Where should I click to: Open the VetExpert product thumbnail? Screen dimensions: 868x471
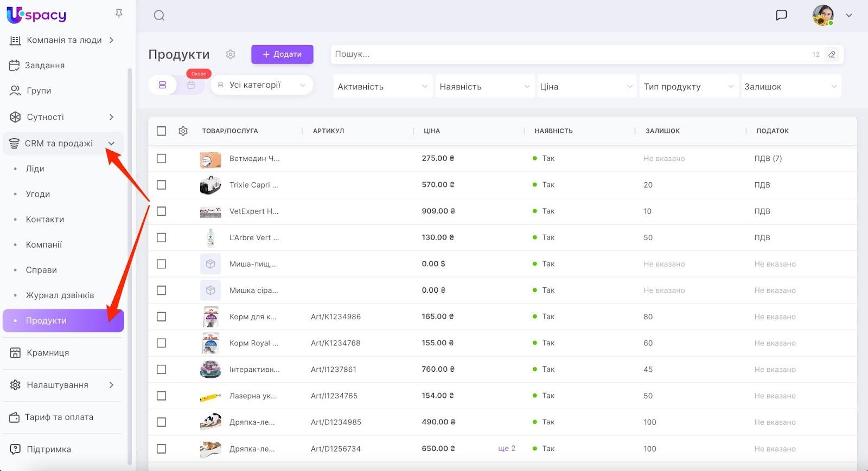click(210, 211)
